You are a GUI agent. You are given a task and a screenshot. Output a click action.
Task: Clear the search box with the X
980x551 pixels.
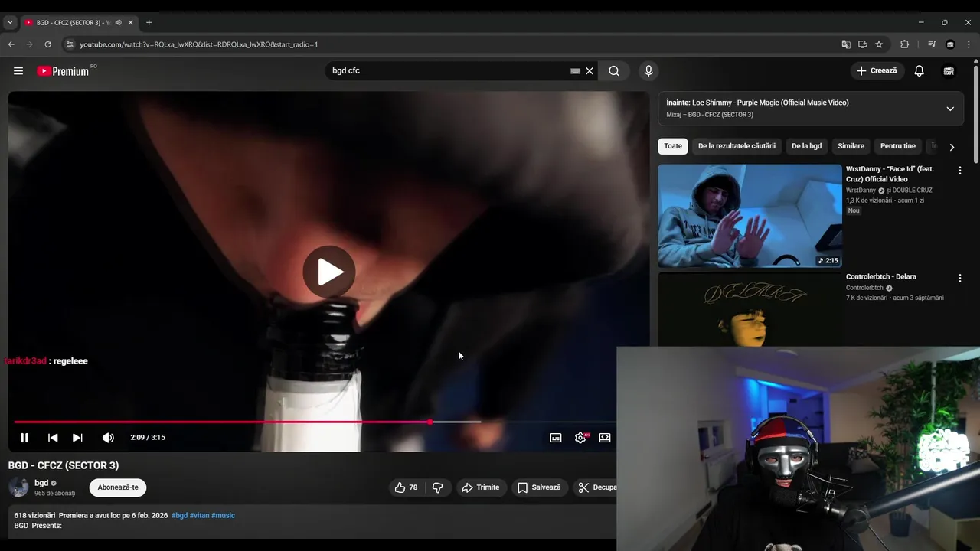coord(590,71)
